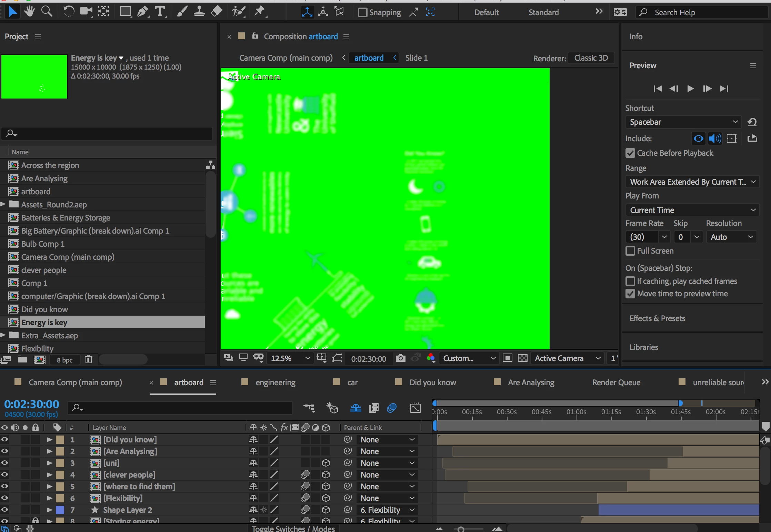Uncheck Cache Before Playback
This screenshot has width=771, height=532.
coord(630,153)
